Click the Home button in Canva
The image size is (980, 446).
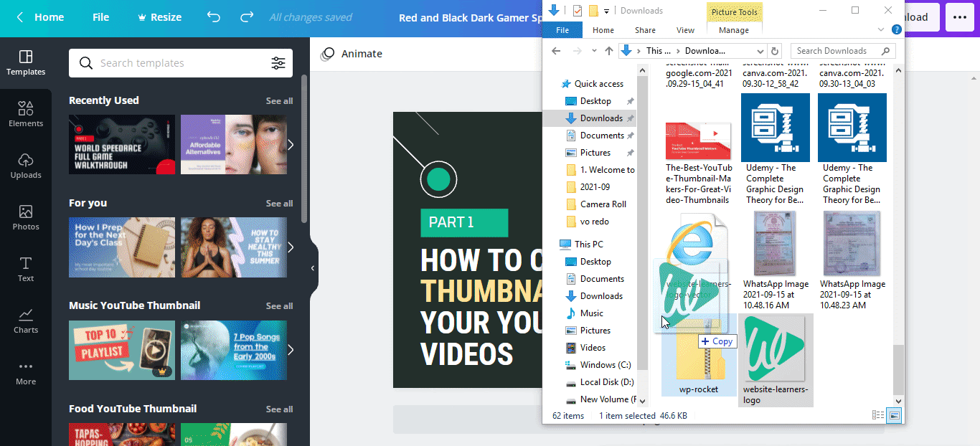click(40, 17)
